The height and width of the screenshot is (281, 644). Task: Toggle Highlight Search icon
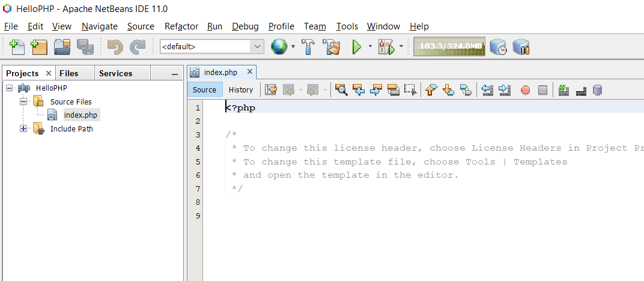click(393, 89)
